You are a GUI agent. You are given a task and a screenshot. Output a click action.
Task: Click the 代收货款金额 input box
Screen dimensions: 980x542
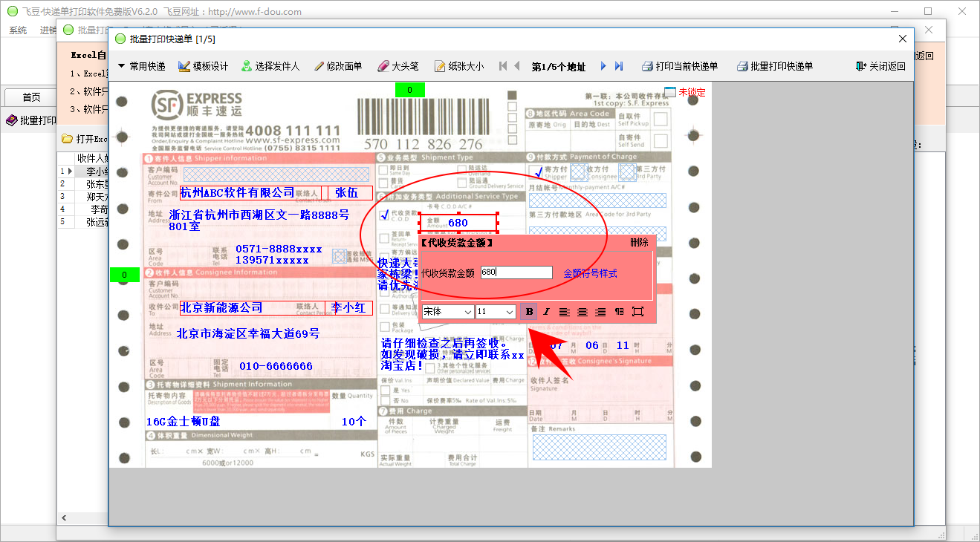click(516, 272)
